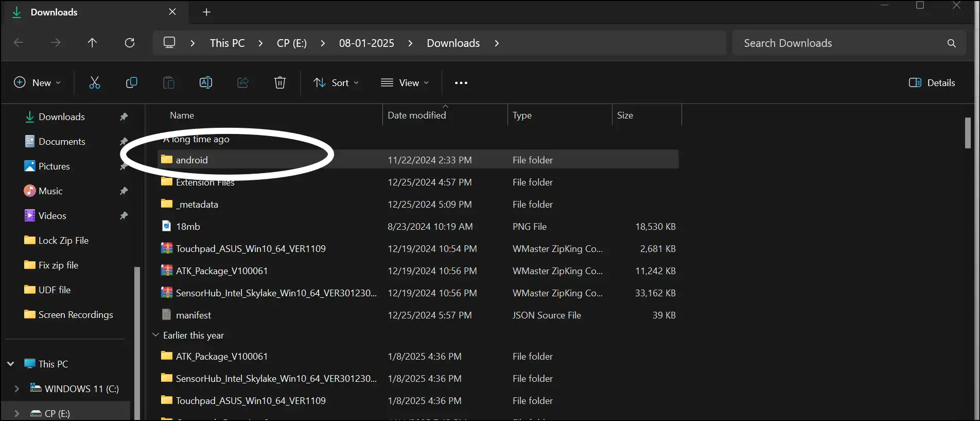Click the Paste clipboard icon

click(169, 82)
